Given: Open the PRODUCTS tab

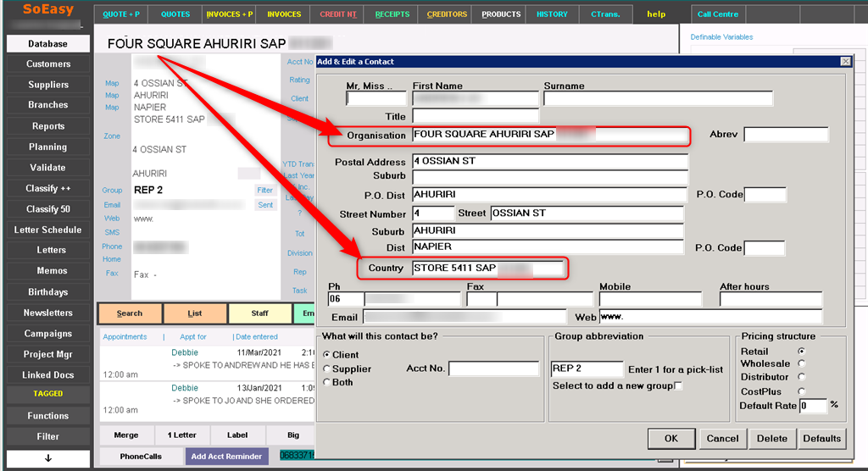Looking at the screenshot, I should [x=501, y=14].
